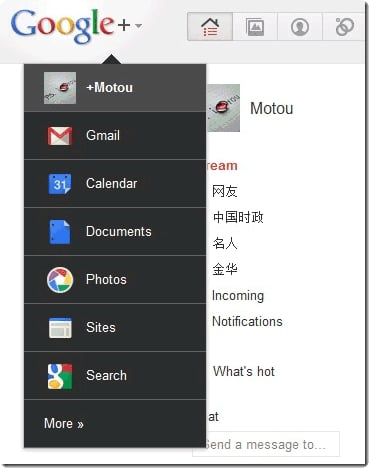
Task: Click the Gmail envelope icon
Action: (60, 136)
